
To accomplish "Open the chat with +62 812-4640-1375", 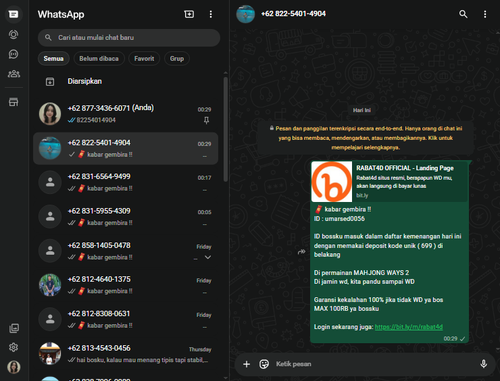I will [x=126, y=285].
